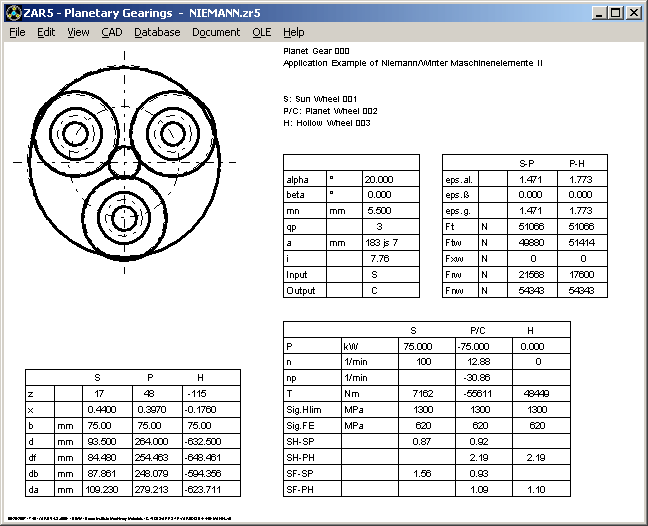Screen dimensions: 648x526
Task: Open the OLE menu
Action: point(262,32)
